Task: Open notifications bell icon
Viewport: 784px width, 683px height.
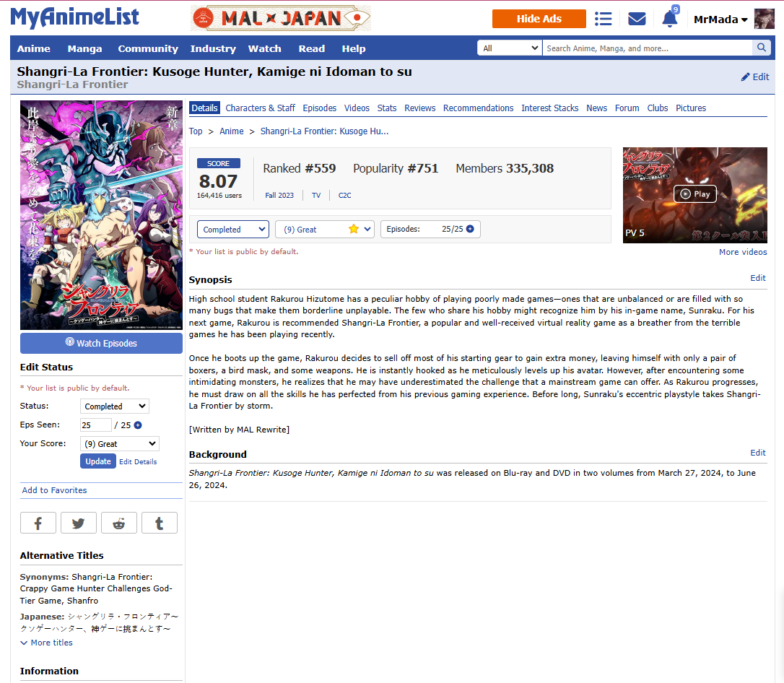Action: (669, 19)
